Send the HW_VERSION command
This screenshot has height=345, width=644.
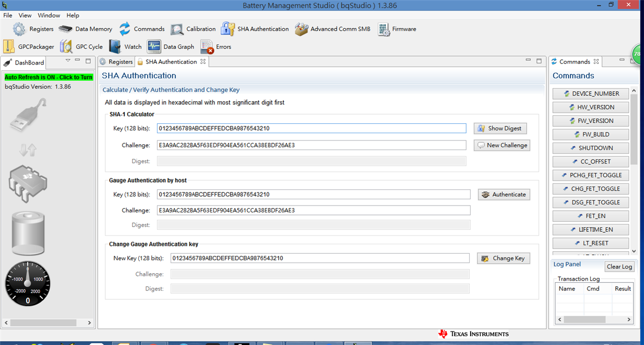[591, 107]
